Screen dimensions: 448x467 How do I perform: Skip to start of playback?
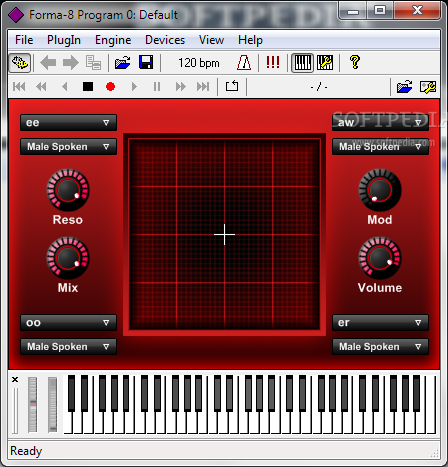19,87
